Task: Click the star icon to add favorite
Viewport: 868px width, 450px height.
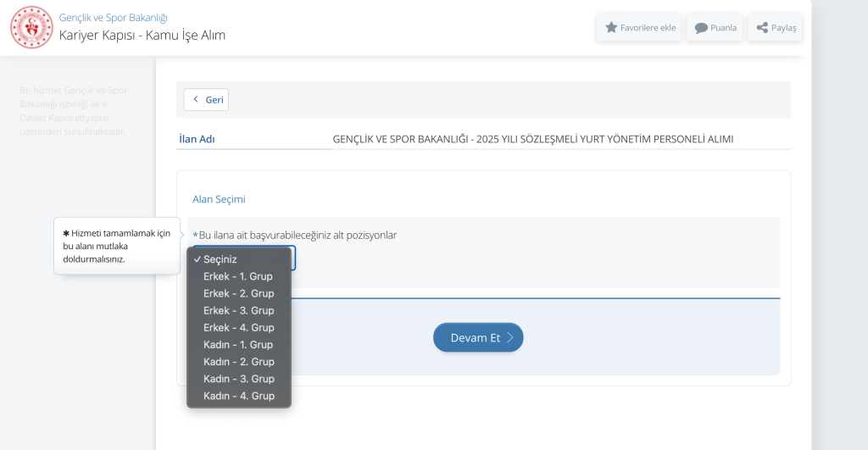Action: [611, 27]
